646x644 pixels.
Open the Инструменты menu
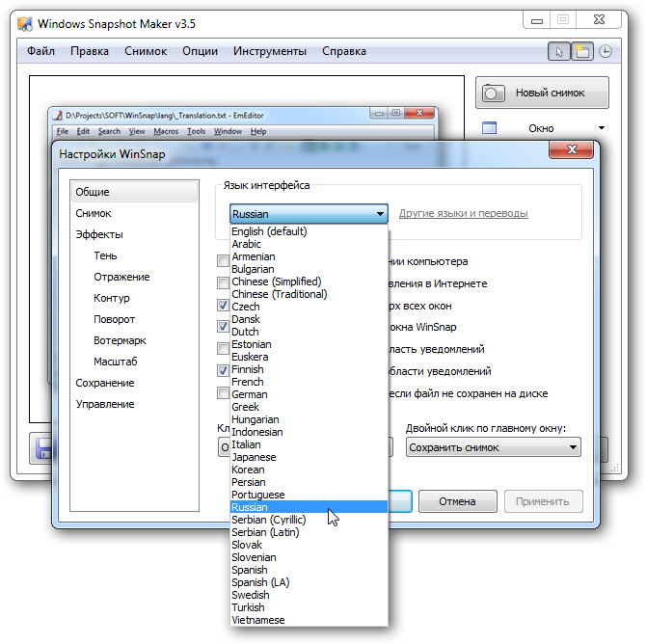tap(269, 51)
